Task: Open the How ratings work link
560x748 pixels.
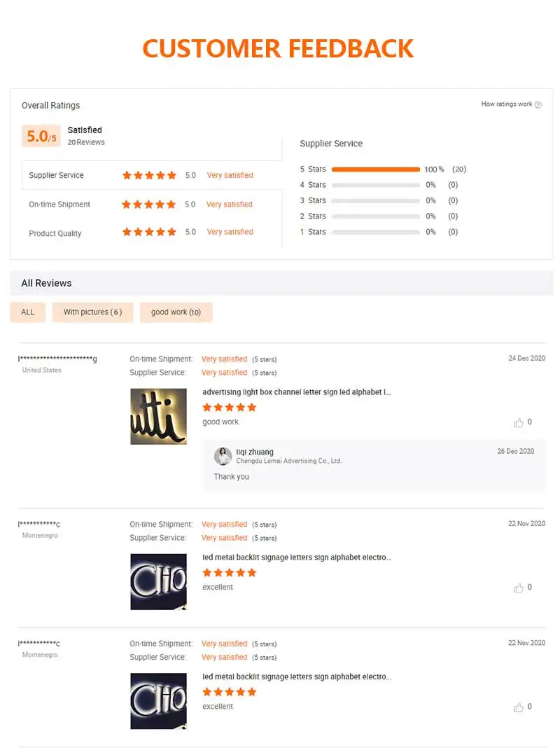Action: (x=507, y=104)
